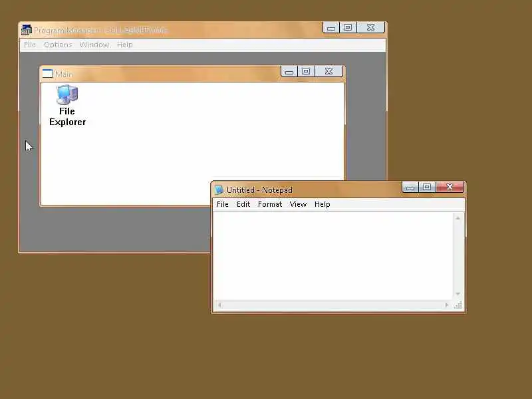Open Program Manager Options menu
Image resolution: width=532 pixels, height=399 pixels.
[58, 45]
